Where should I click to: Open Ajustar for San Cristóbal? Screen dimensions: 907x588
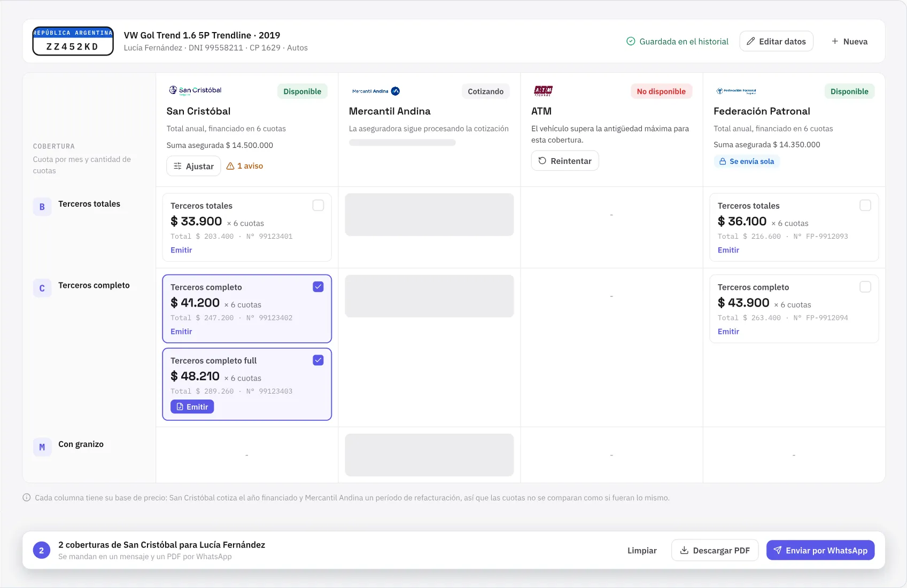(x=193, y=166)
